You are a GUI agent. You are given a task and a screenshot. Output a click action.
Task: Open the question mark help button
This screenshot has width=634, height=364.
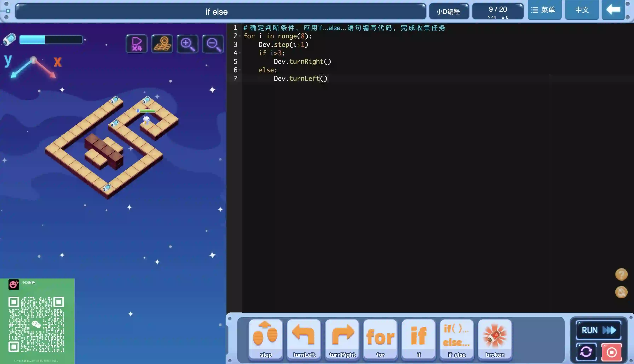click(x=621, y=274)
